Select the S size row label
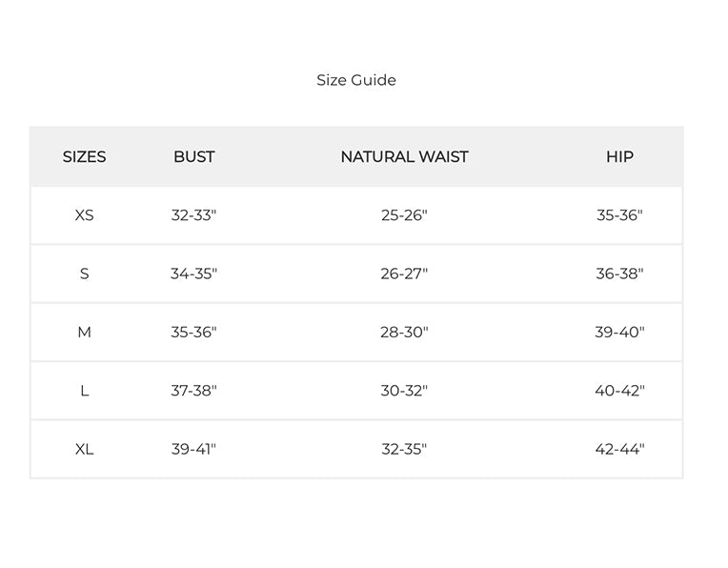Image resolution: width=728 pixels, height=568 pixels. pyautogui.click(x=84, y=274)
